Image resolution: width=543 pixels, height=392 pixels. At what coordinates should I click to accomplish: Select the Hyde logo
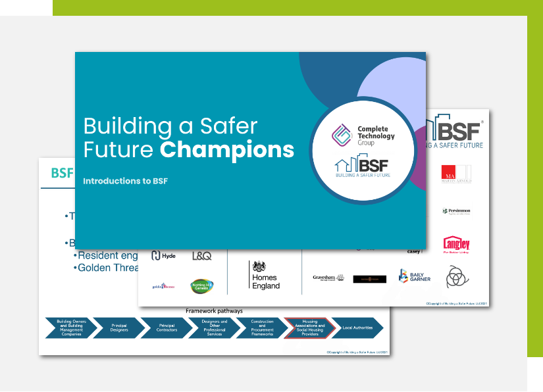click(163, 256)
